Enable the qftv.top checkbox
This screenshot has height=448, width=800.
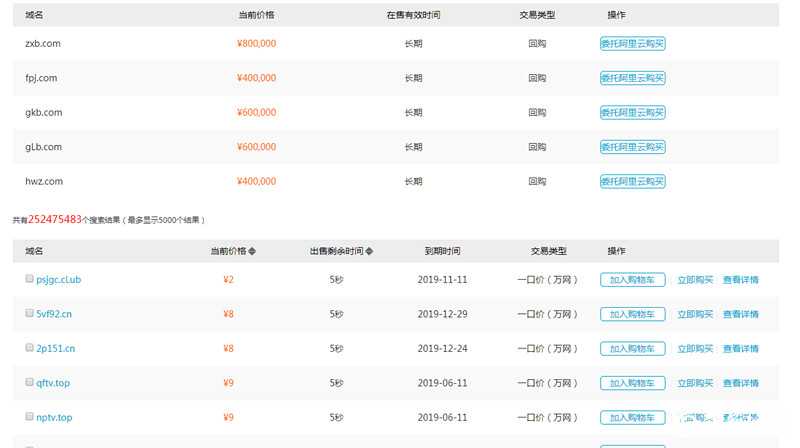coord(29,383)
